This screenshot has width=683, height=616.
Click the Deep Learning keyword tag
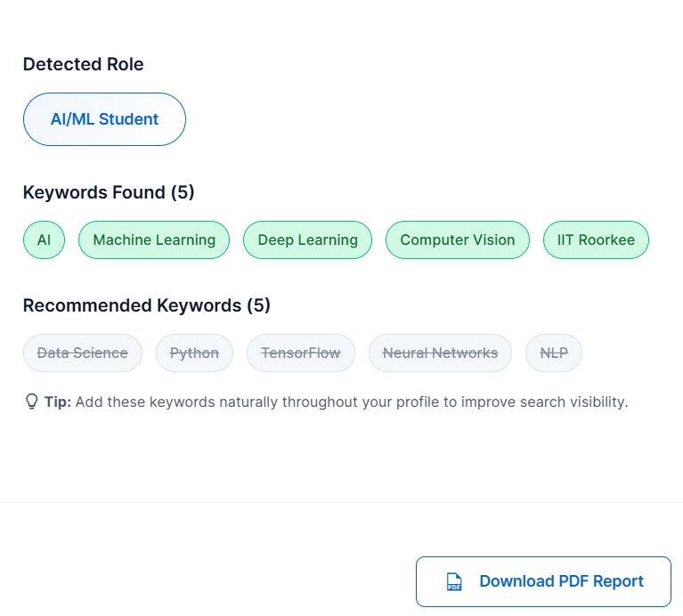tap(307, 240)
